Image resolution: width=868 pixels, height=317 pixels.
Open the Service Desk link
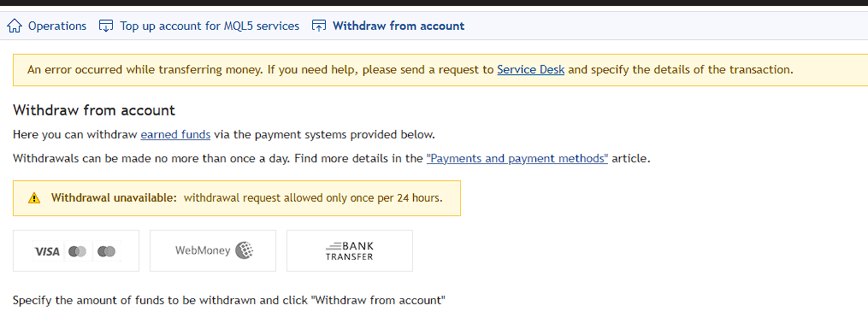point(531,70)
